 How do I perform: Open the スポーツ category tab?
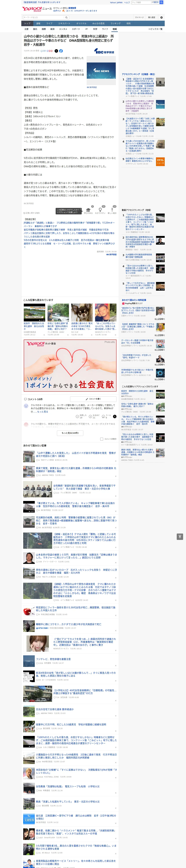pyautogui.click(x=76, y=29)
